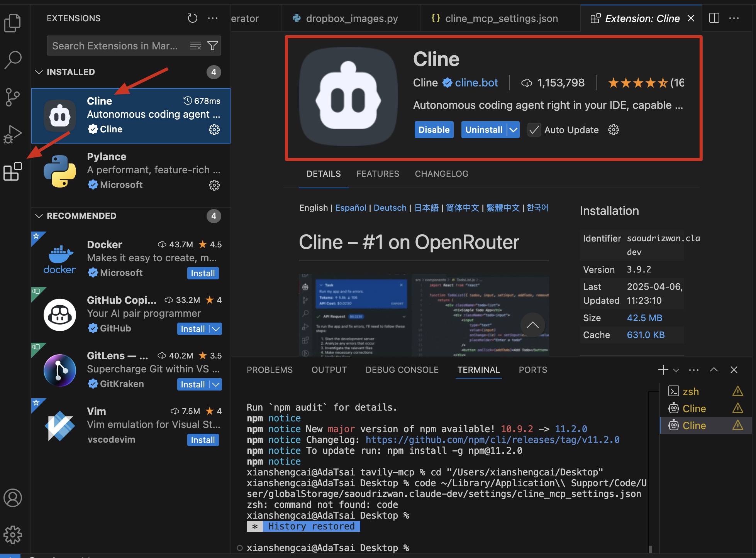Open Extensions panel more actions menu
The height and width of the screenshot is (558, 756).
click(x=213, y=18)
